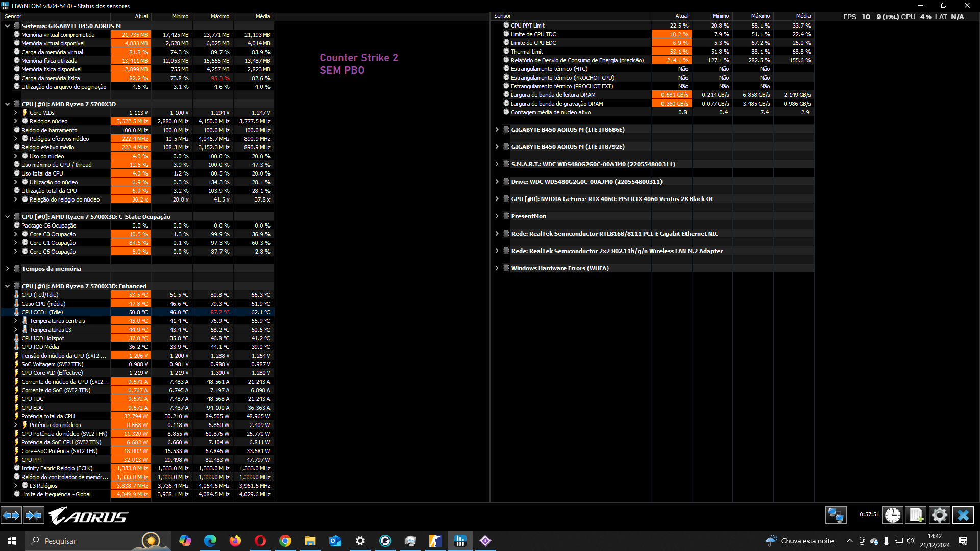Viewport: 980px width, 551px height.
Task: Expand the S.M.A.R.T.: WDC drive group
Action: 497,164
